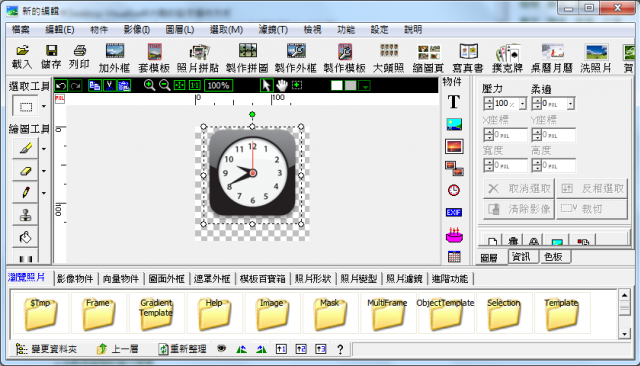Screen dimensions: 640x366
Task: Switch to the 色板 palette tab
Action: [553, 257]
